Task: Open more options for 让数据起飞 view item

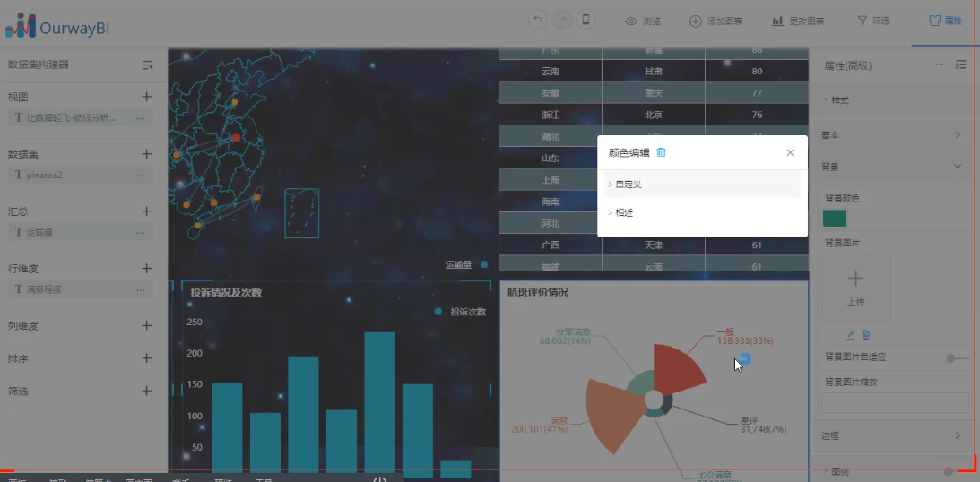Action: (141, 118)
